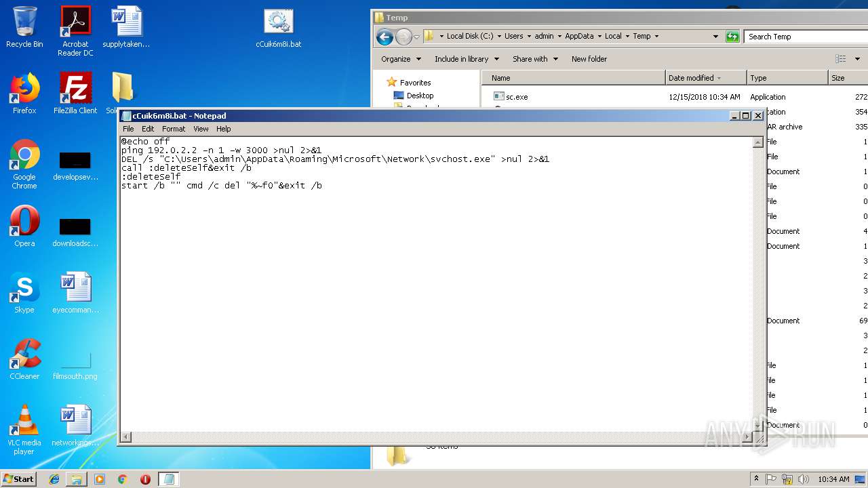Screen dimensions: 868x488
Task: Click the ':deleteSelf' label line in Notepad
Action: [151, 177]
